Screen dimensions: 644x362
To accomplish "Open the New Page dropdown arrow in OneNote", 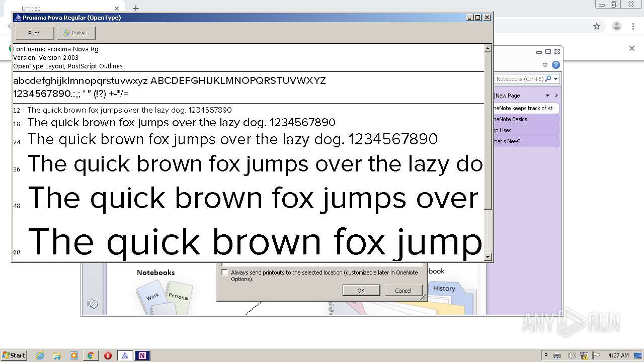I will click(547, 96).
